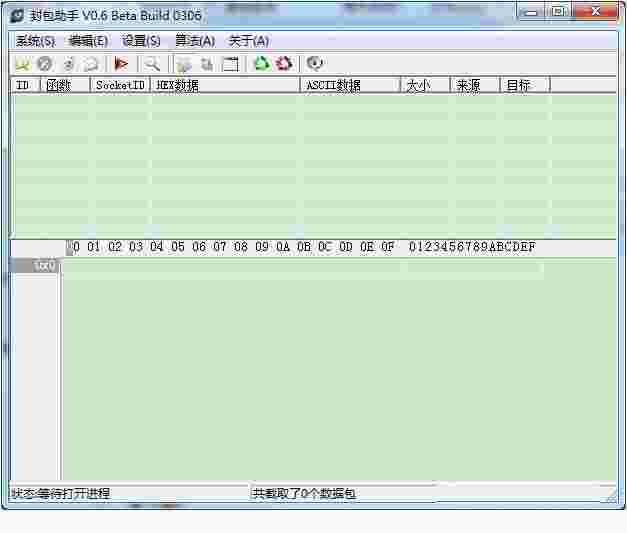Click the 来源 column header
627x533 pixels.
pos(475,85)
